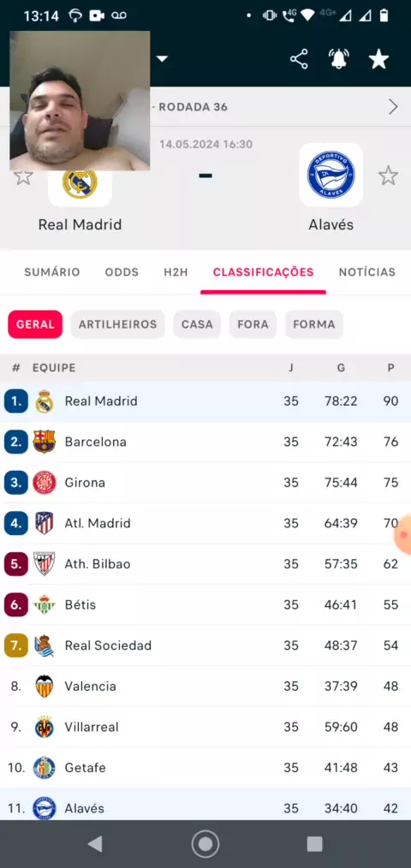The width and height of the screenshot is (411, 868).
Task: Select the Forma filter chip
Action: pos(314,324)
